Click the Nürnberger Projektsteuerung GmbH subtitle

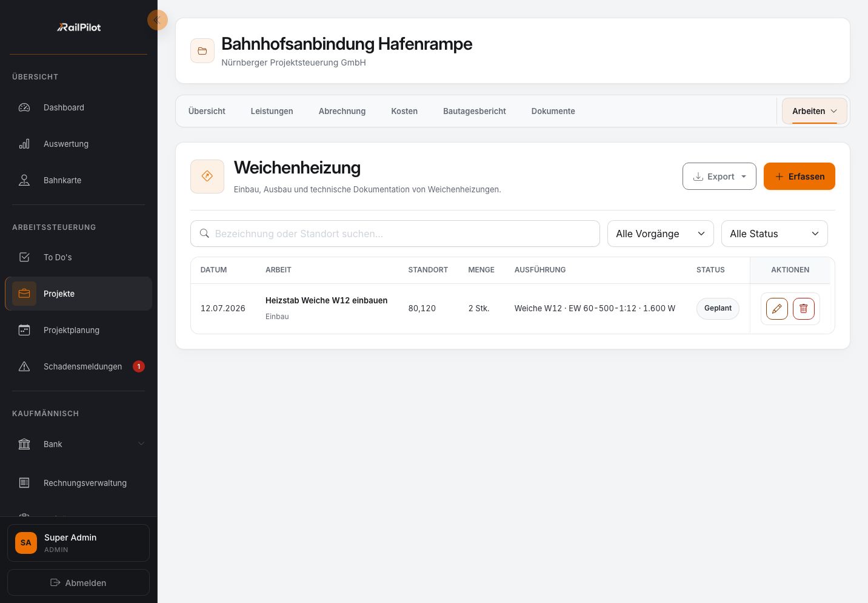tap(293, 62)
